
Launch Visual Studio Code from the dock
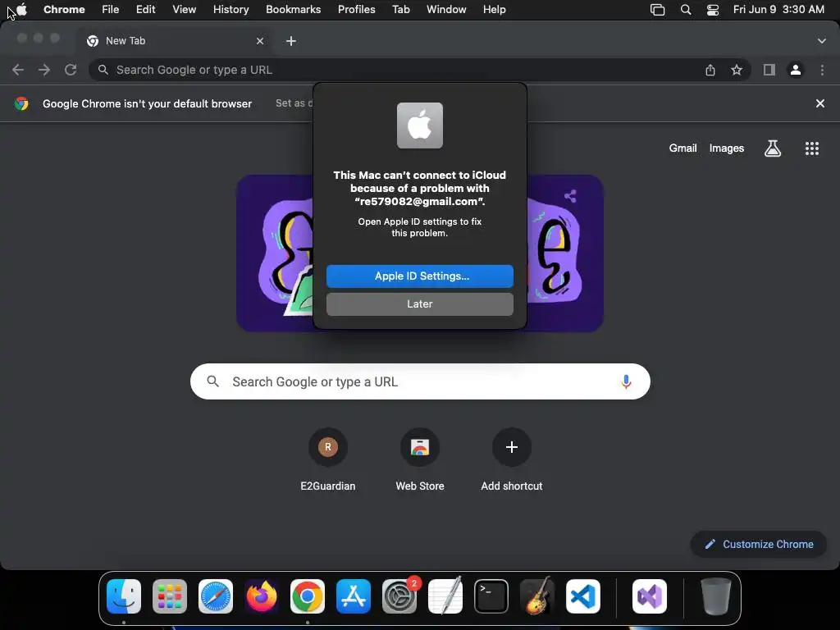(583, 596)
